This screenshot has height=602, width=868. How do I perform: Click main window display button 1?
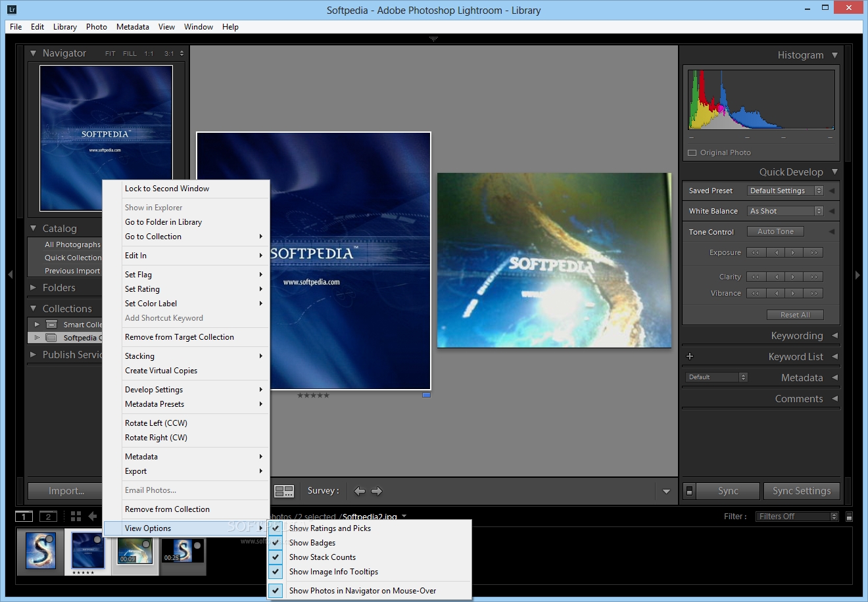click(x=24, y=517)
